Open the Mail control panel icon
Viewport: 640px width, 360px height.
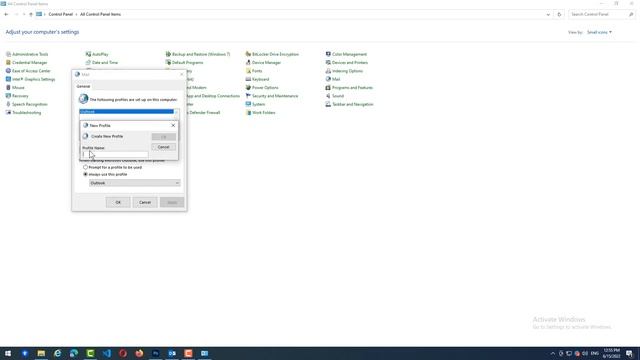click(x=328, y=79)
